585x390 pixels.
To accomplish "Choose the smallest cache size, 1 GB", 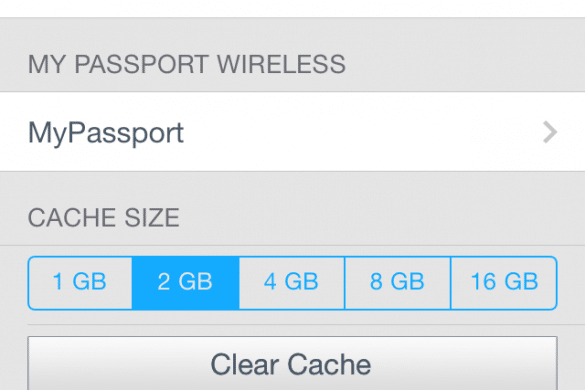I will [80, 283].
